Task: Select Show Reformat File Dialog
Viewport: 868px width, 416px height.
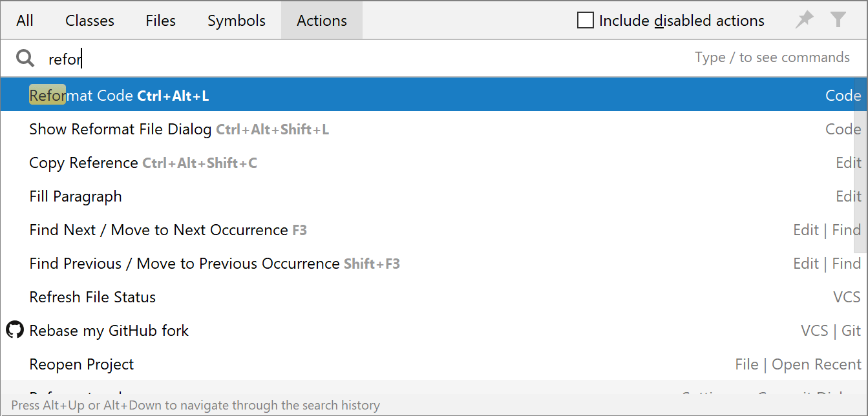Action: 120,129
